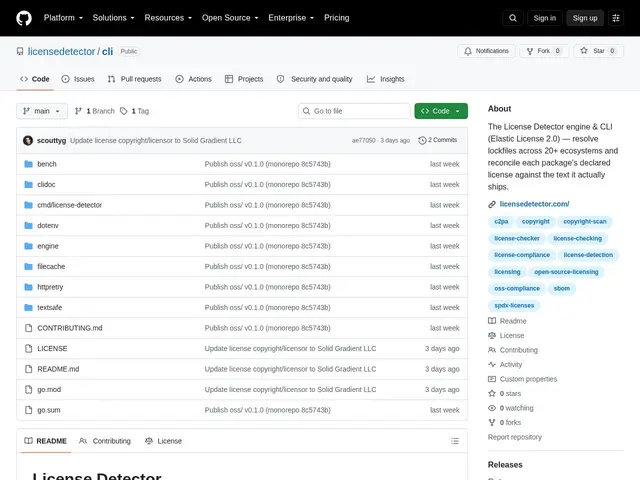Open the filecache folder
This screenshot has width=640, height=480.
(51, 267)
